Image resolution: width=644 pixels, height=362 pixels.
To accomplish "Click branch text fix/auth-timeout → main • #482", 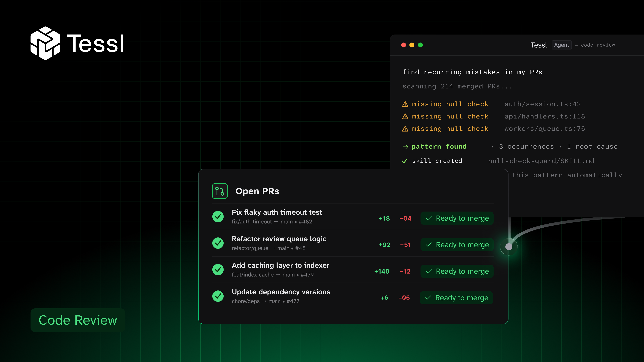I will pos(272,222).
